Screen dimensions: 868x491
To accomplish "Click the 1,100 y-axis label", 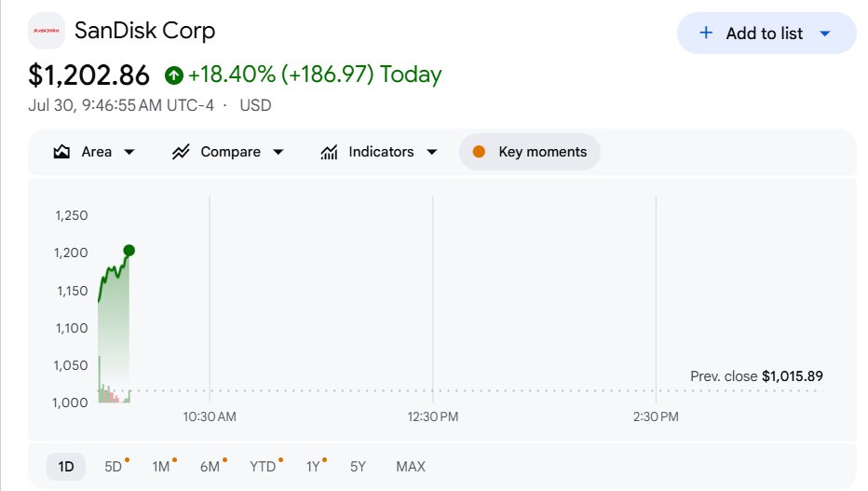I will coord(72,328).
